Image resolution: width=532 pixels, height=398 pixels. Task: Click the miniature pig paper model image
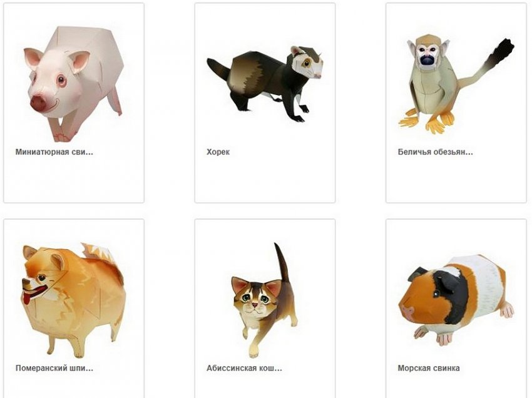tap(73, 84)
